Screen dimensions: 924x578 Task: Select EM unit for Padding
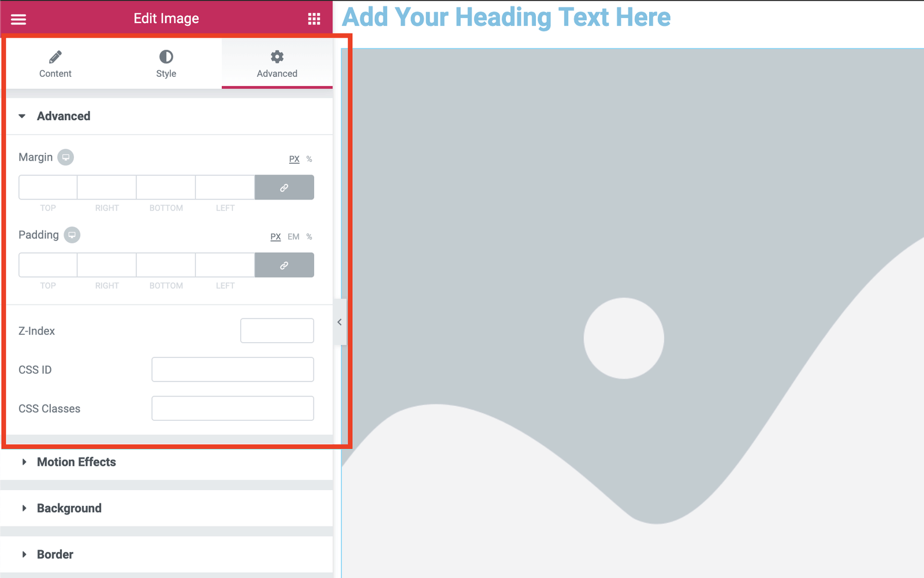(x=293, y=237)
